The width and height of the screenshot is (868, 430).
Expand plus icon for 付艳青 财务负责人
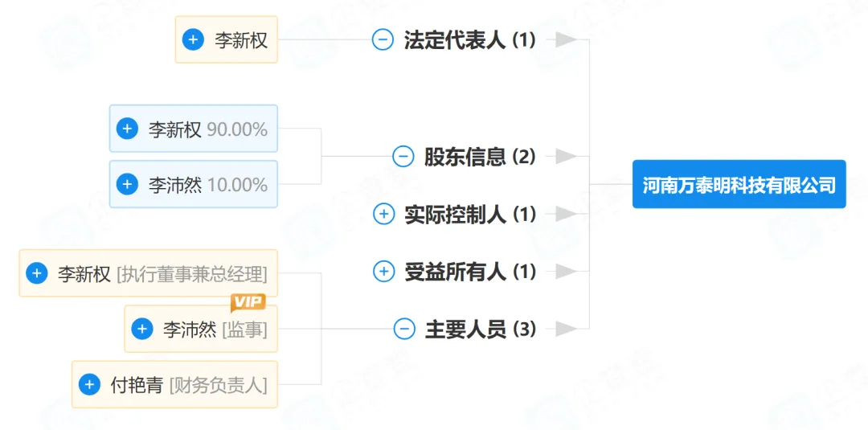point(89,384)
